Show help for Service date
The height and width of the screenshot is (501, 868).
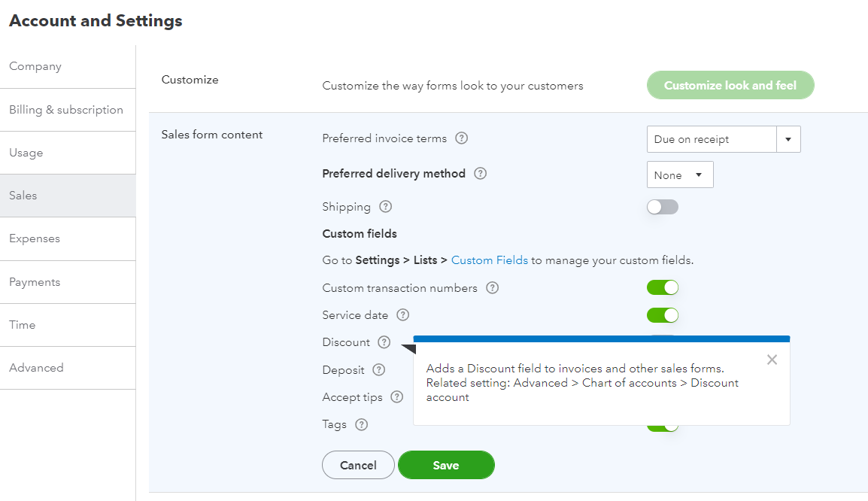click(403, 315)
